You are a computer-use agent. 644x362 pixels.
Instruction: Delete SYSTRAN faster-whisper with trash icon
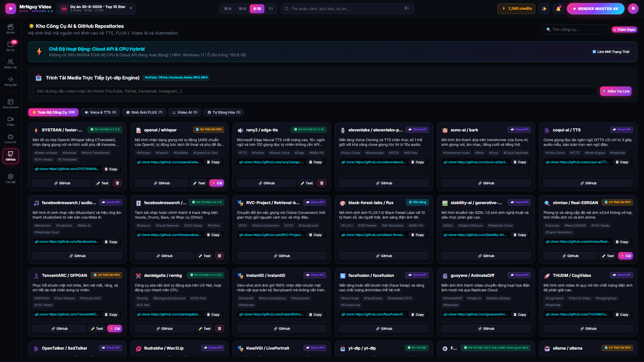(x=117, y=183)
